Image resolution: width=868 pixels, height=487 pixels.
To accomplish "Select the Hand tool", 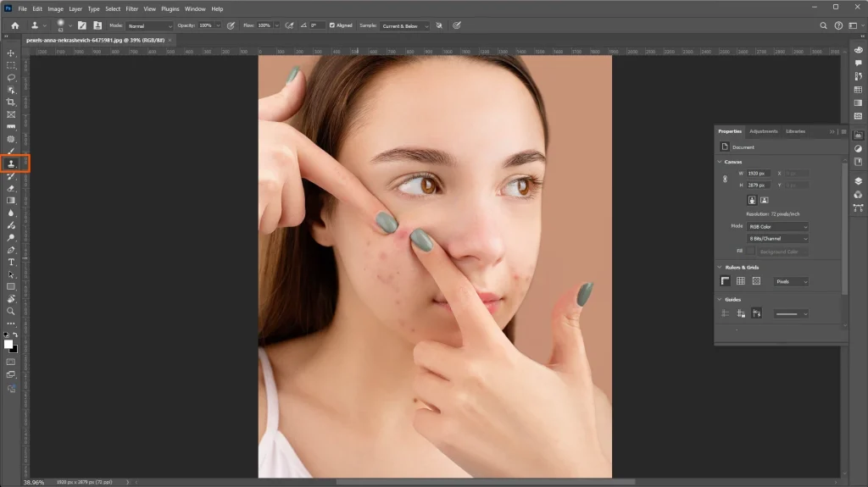I will pos(10,299).
